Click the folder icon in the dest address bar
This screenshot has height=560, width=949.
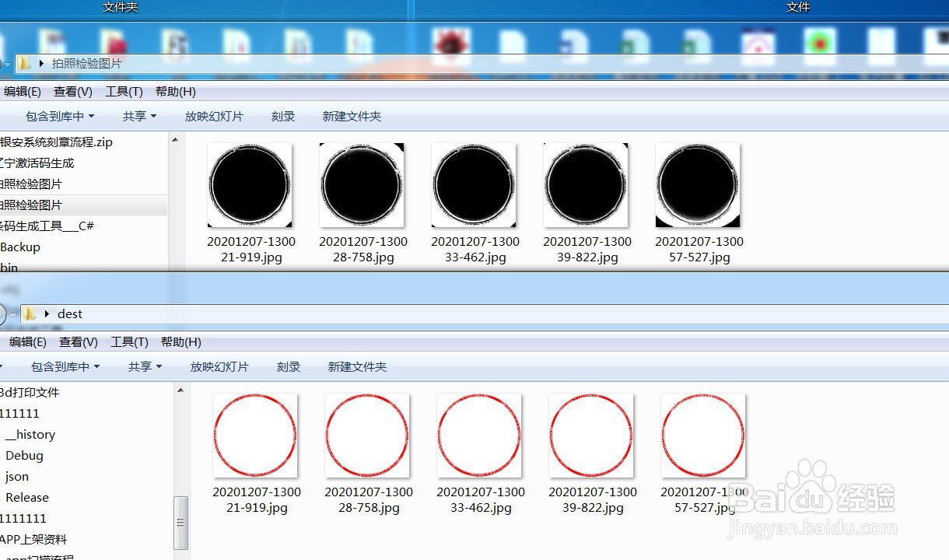point(30,314)
